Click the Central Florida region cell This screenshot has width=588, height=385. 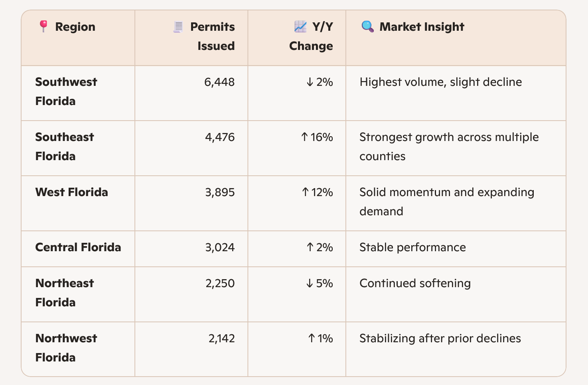click(78, 247)
